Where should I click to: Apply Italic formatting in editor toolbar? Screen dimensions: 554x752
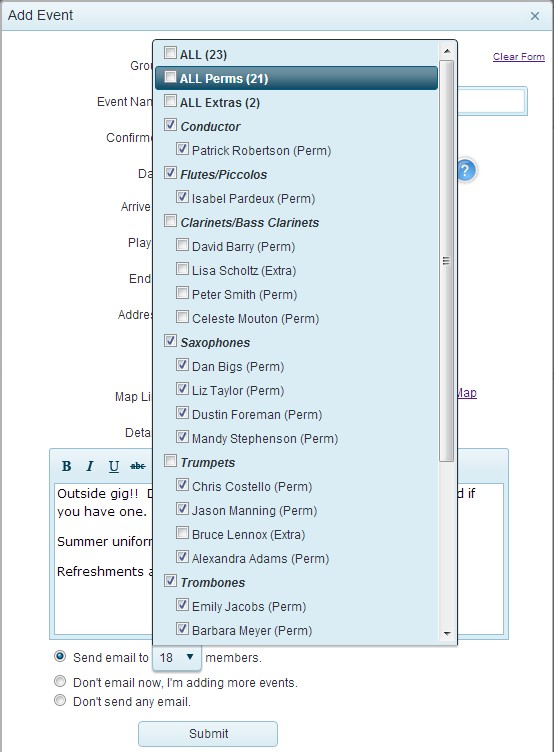[x=90, y=466]
